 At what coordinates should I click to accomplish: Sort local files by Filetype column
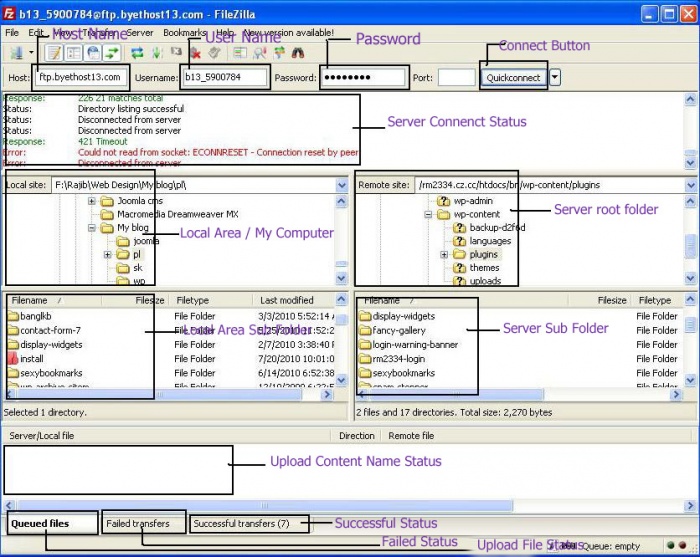[x=212, y=300]
